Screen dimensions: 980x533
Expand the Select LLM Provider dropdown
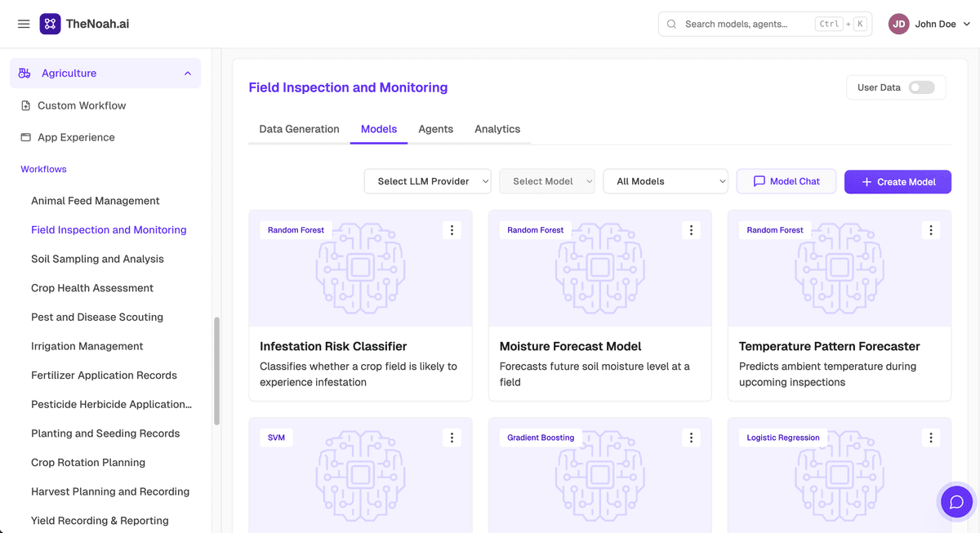(427, 181)
